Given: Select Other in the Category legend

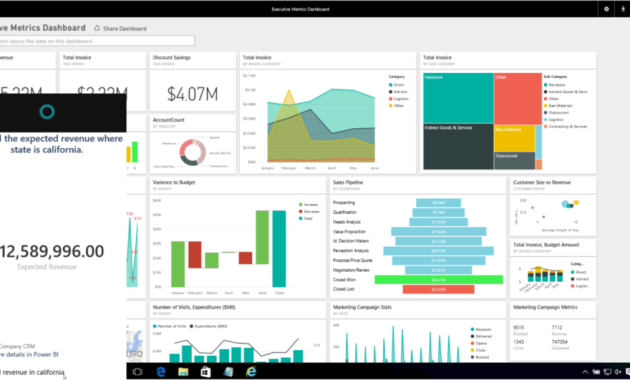Looking at the screenshot, I should tap(396, 106).
